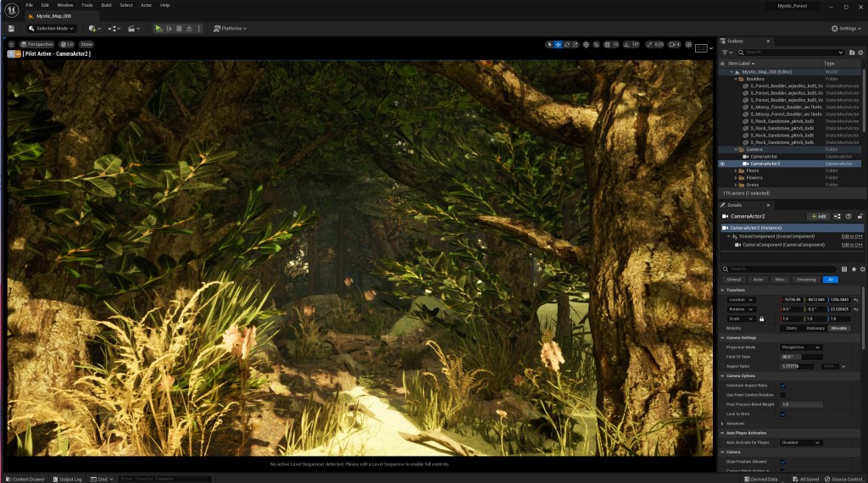This screenshot has width=868, height=483.
Task: Open the Build menu
Action: tap(106, 5)
